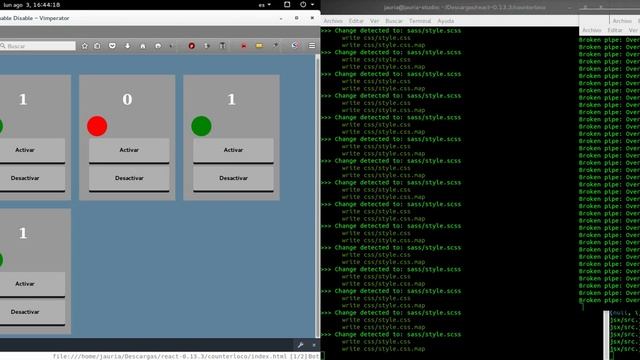
Task: Click Activar in the bottom-left card
Action: pos(32,284)
